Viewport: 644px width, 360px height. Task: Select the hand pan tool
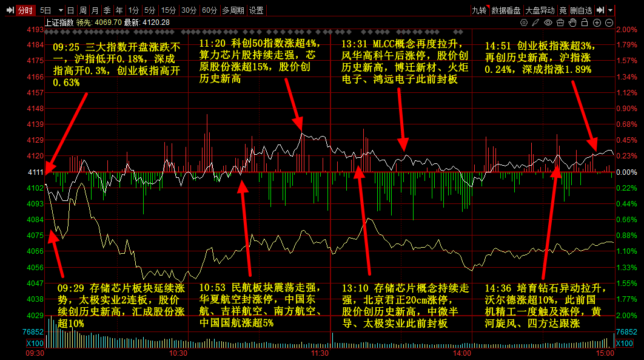pos(572,22)
